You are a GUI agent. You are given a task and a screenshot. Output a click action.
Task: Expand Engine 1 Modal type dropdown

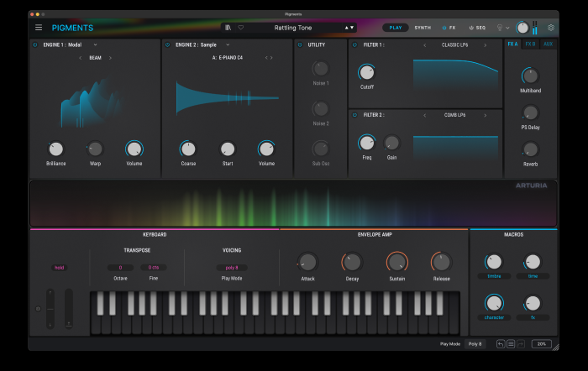click(95, 45)
